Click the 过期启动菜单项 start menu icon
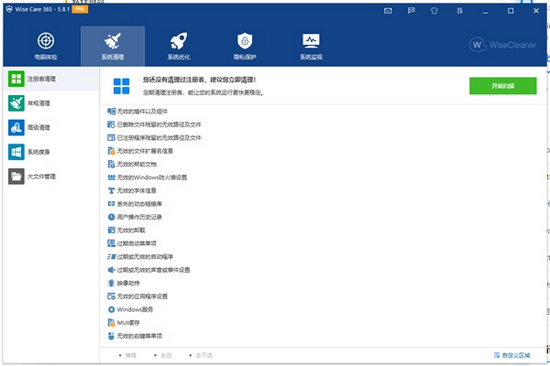The height and width of the screenshot is (366, 550). 111,243
